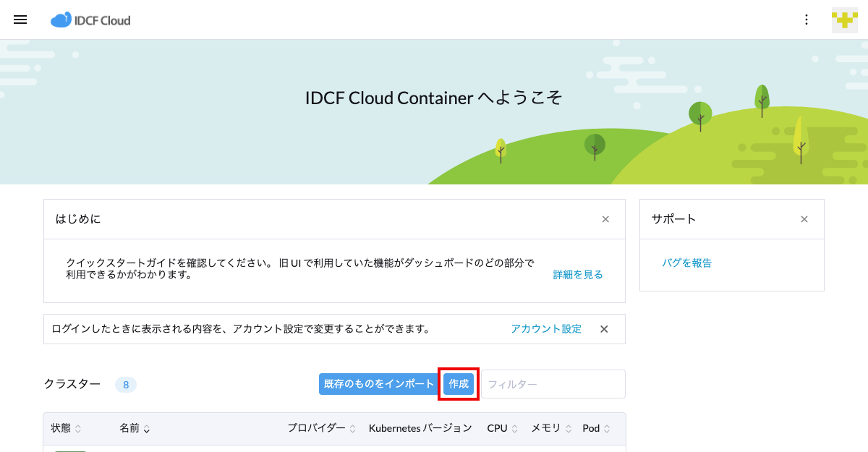Click the IDCF Cloud Container へようこそ heading
The height and width of the screenshot is (452, 868).
[434, 98]
